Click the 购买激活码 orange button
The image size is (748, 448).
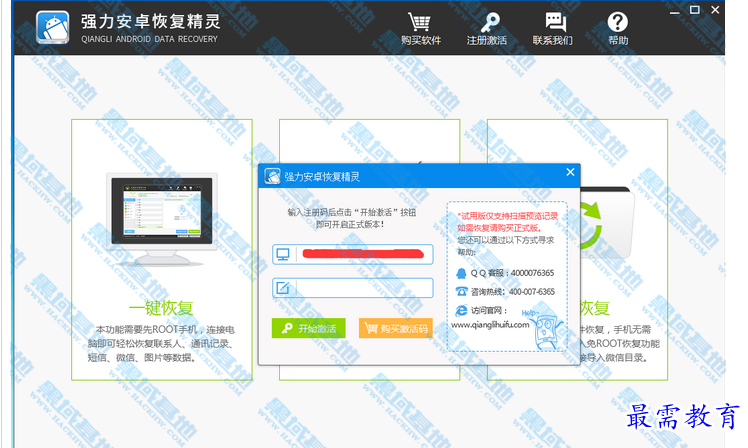[395, 328]
